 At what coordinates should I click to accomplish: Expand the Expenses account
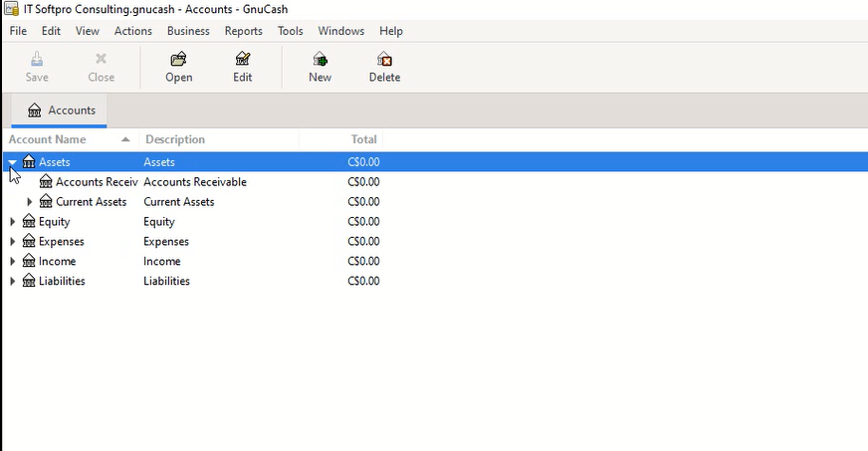[x=12, y=242]
